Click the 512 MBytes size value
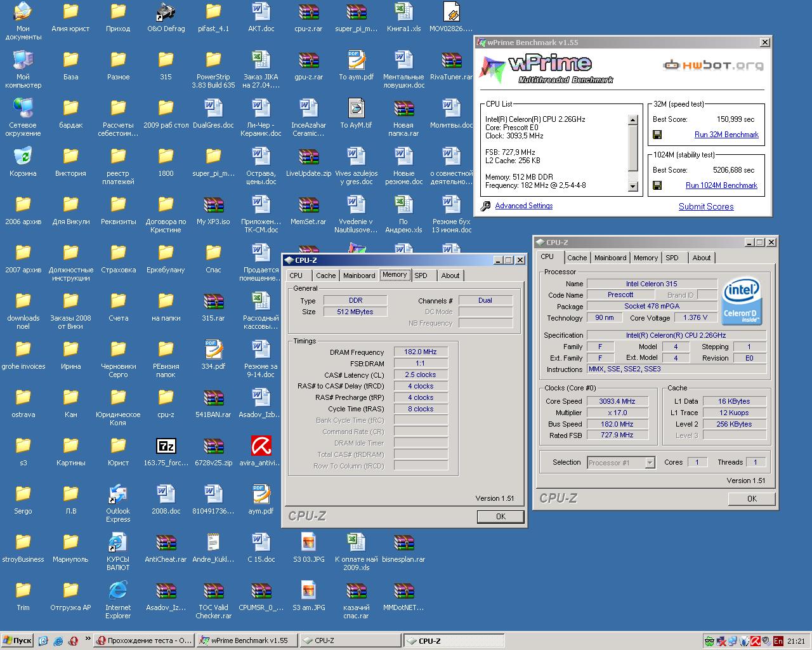This screenshot has height=650, width=812. (x=355, y=312)
